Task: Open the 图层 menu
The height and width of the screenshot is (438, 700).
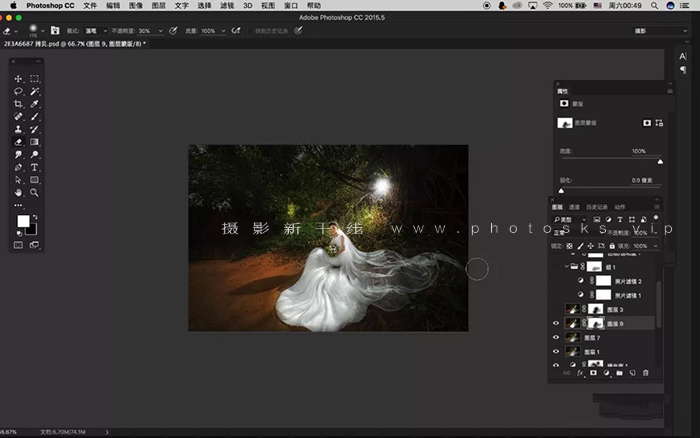Action: tap(158, 5)
